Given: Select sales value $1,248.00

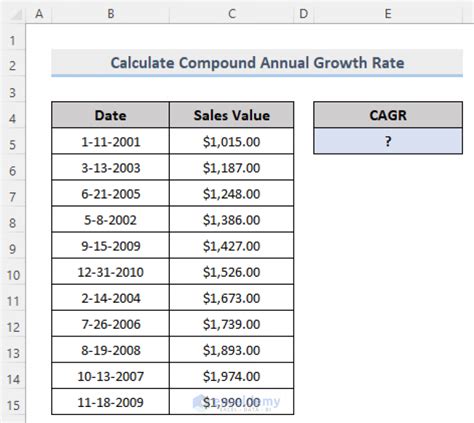Looking at the screenshot, I should point(232,193).
